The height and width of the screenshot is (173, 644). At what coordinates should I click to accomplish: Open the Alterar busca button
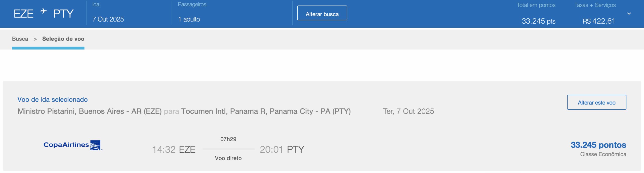[x=322, y=13]
